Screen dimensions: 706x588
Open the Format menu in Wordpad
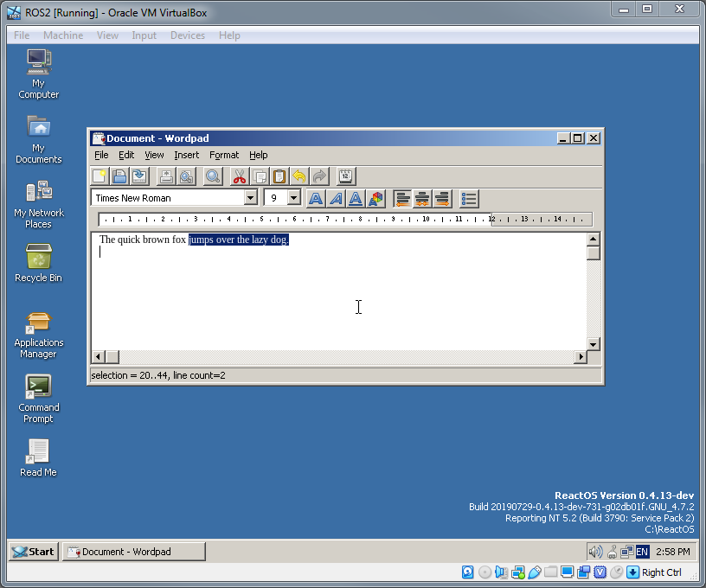[224, 155]
